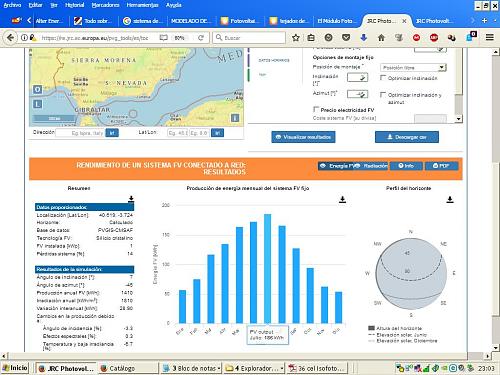Image resolution: width=500 pixels, height=375 pixels.
Task: Click the Visualizar resultados button
Action: [303, 137]
